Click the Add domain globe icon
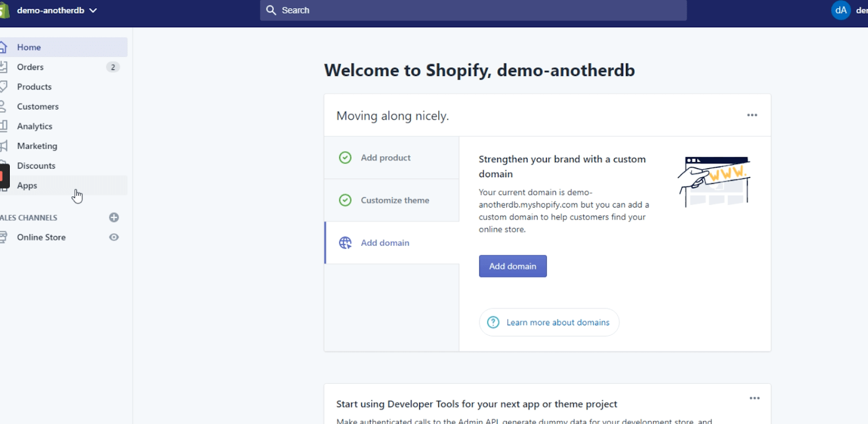 (345, 243)
